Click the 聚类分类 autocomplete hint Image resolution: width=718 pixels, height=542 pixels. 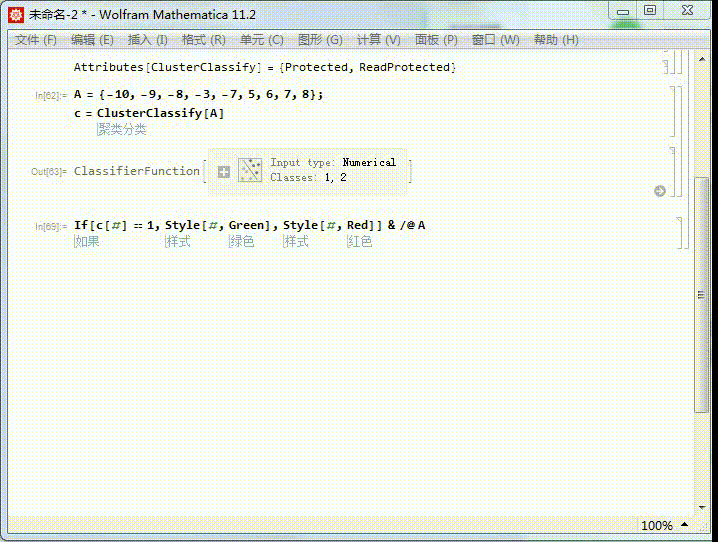pos(121,130)
